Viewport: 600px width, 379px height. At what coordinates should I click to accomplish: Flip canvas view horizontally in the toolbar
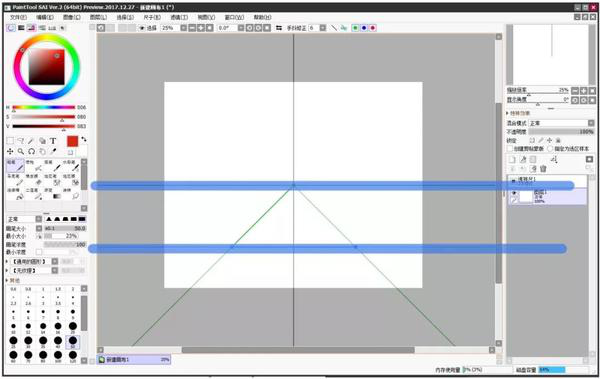[279, 28]
